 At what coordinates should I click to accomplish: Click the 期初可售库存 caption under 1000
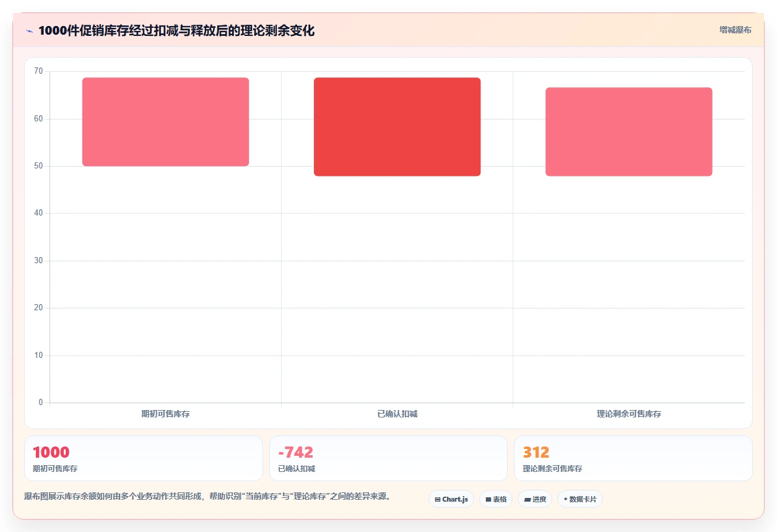tap(55, 469)
